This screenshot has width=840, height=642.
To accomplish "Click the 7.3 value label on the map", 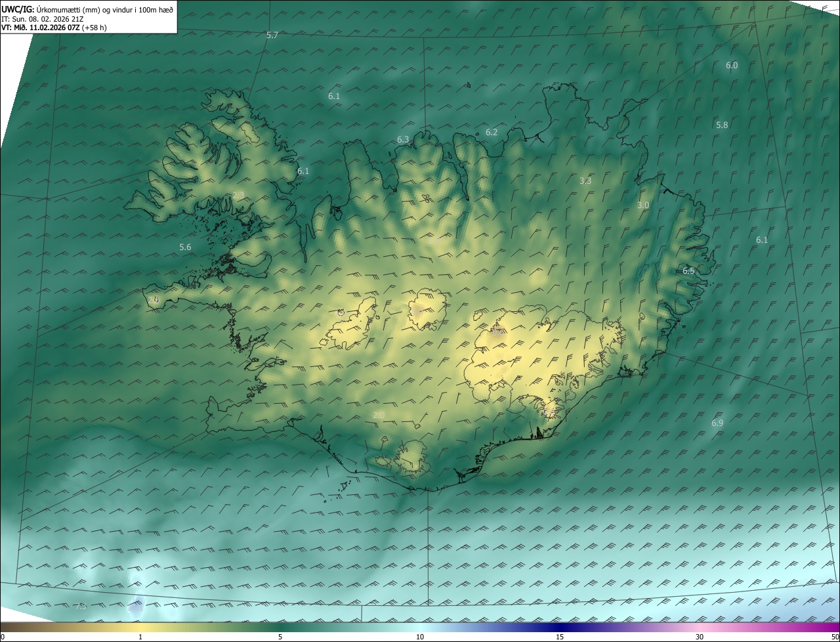I will click(81, 607).
